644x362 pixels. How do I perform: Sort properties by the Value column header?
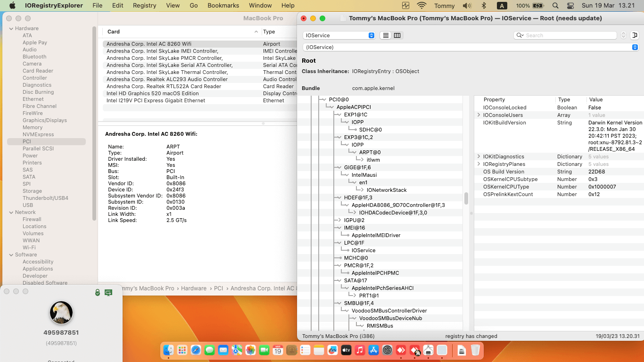(615, 99)
